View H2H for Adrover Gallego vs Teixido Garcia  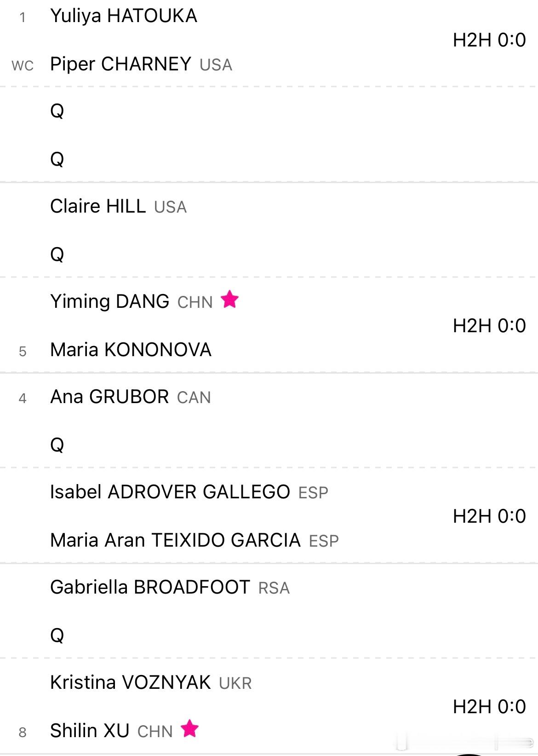tap(489, 516)
